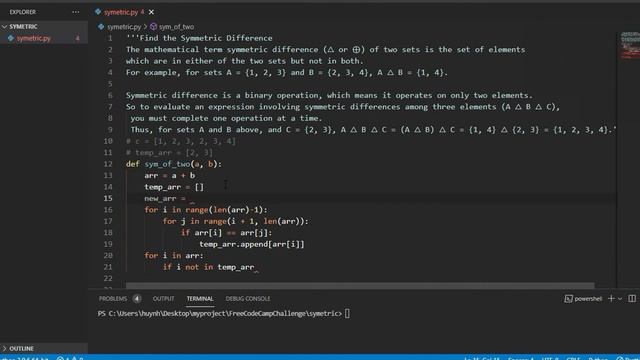The image size is (640, 360).
Task: Click the Problems count badge 4
Action: tap(137, 299)
